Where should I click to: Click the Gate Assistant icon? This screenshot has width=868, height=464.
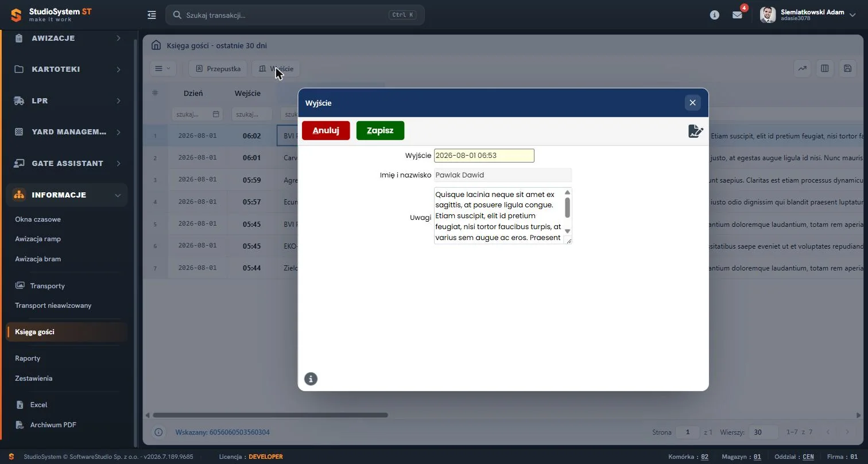[19, 163]
